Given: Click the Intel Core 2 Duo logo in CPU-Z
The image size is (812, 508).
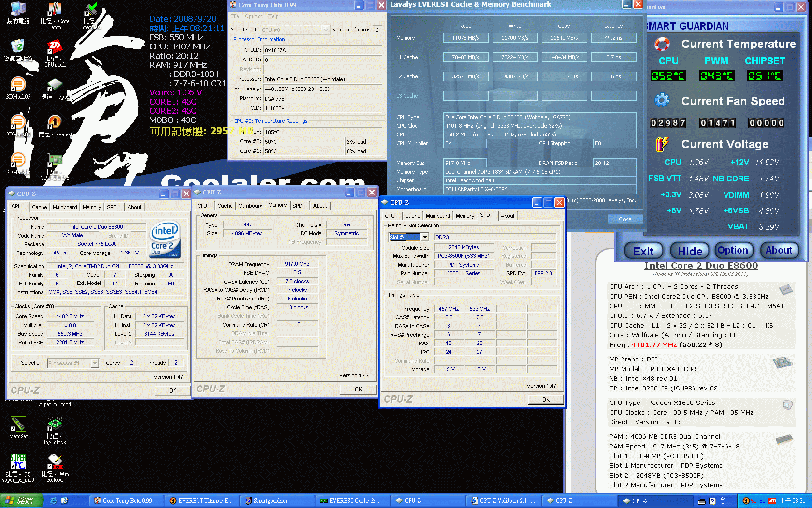Looking at the screenshot, I should 165,239.
